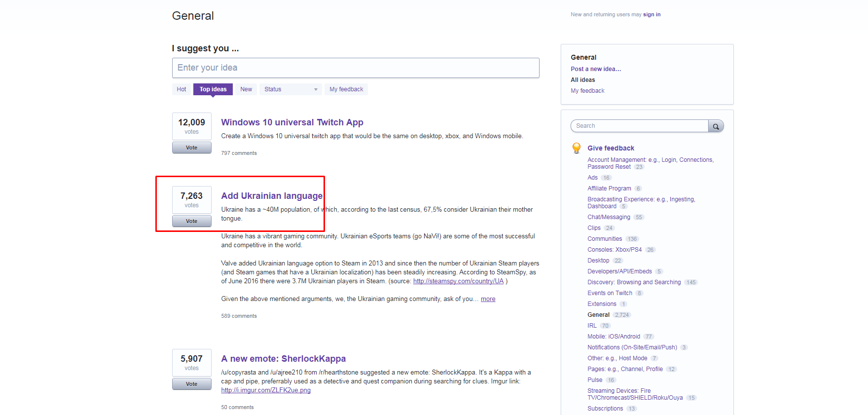
Task: Open Ads category
Action: [x=592, y=178]
